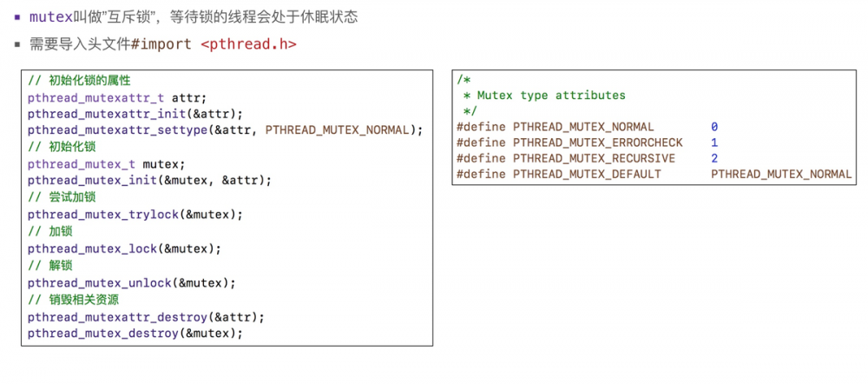Click the pthread_mutex_unlock(&mutex) line
868x384 pixels.
pos(131,281)
